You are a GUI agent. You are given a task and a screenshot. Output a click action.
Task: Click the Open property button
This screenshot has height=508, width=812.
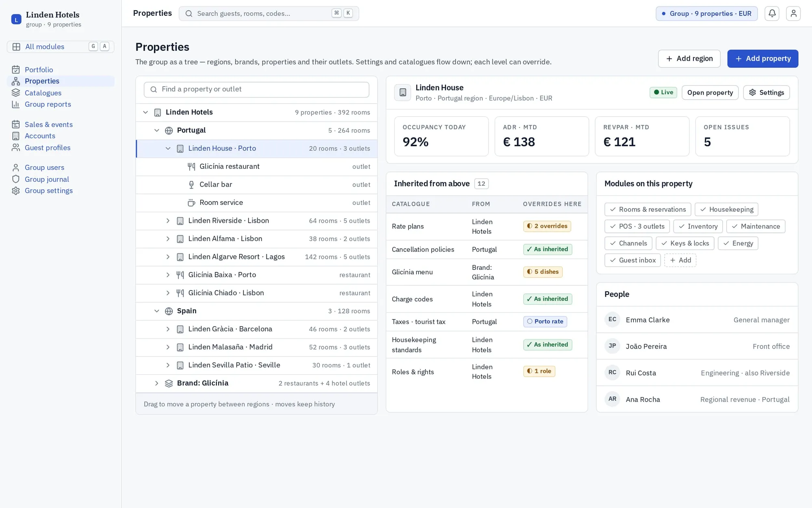coord(710,93)
